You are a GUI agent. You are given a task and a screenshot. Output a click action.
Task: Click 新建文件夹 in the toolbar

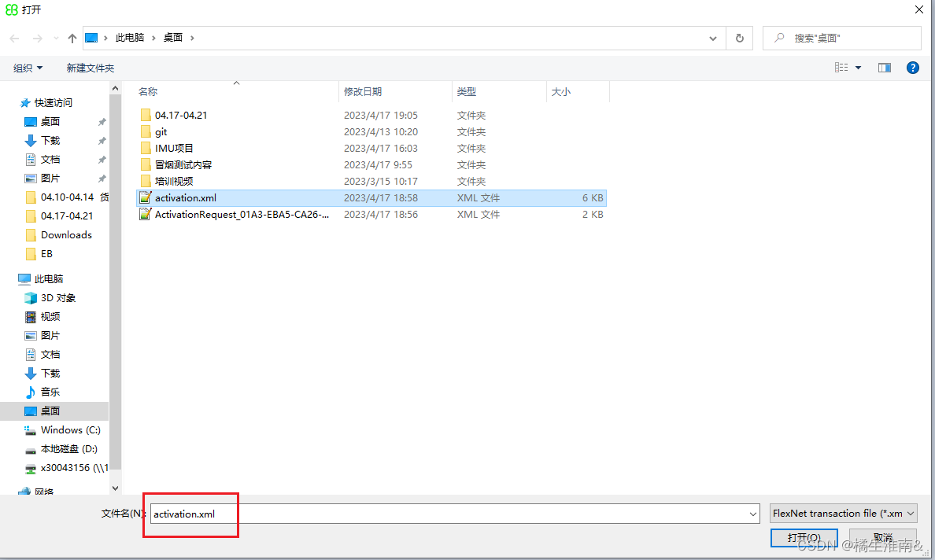[x=91, y=68]
